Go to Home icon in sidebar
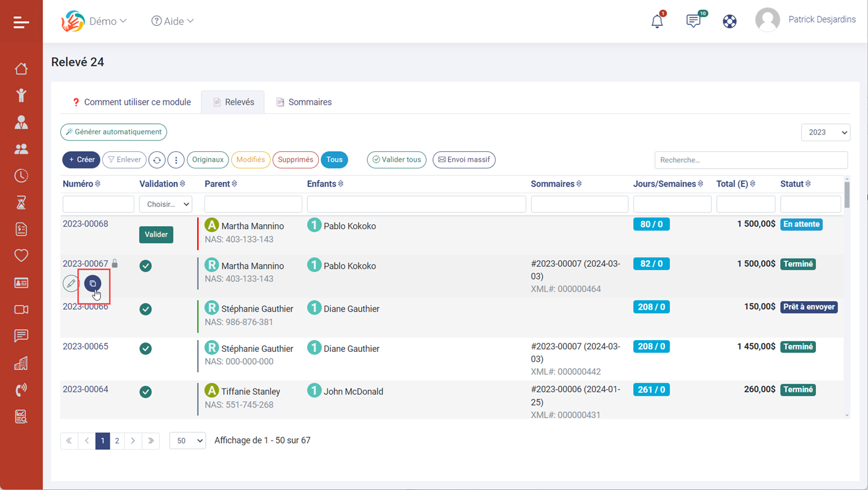Screen dimensions: 868x490 [21, 68]
